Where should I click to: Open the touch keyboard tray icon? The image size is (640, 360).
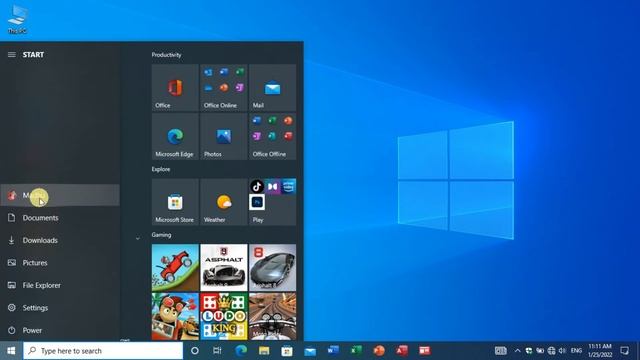pyautogui.click(x=501, y=351)
